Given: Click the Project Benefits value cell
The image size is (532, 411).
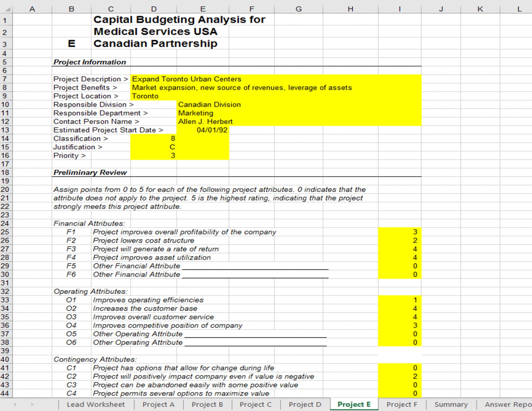Looking at the screenshot, I should pyautogui.click(x=276, y=88).
